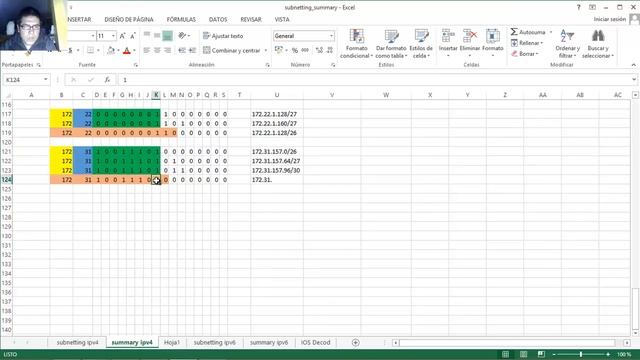
Task: Switch to Normal view in status bar
Action: click(x=505, y=354)
